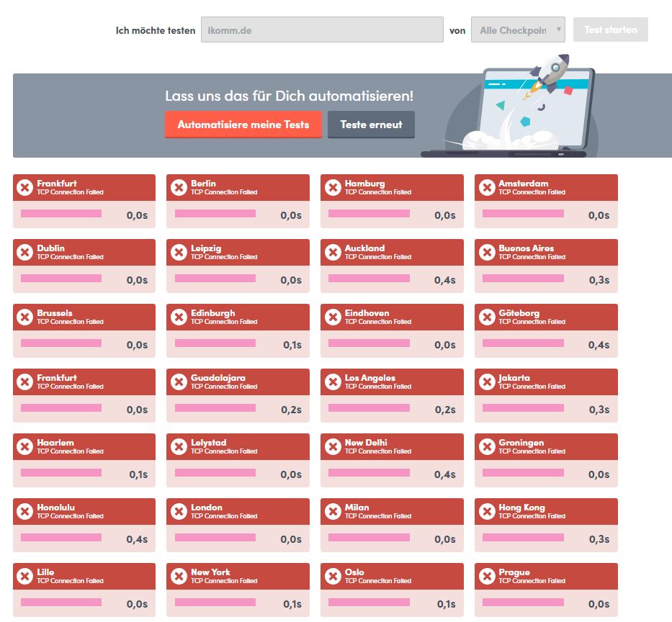The image size is (672, 622).
Task: Click the Teste erneut button
Action: [x=371, y=124]
